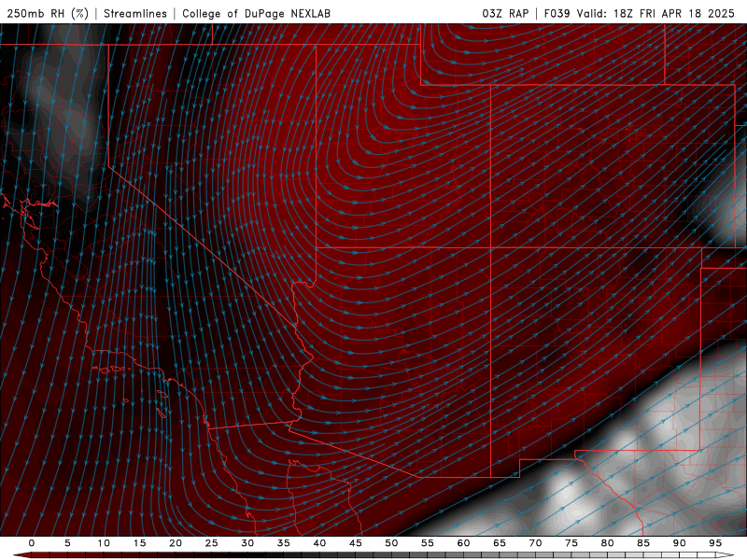The width and height of the screenshot is (747, 560).
Task: Click the '250mb RH (%)' title text
Action: pyautogui.click(x=48, y=13)
